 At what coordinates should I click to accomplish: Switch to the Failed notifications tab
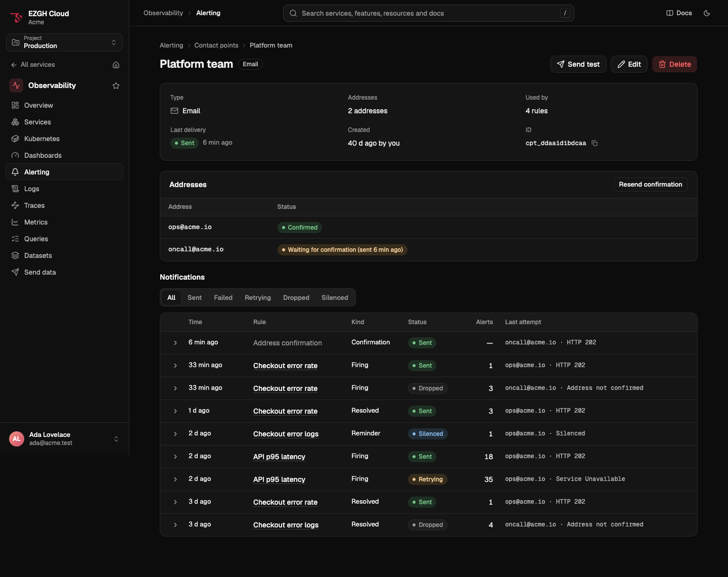223,297
